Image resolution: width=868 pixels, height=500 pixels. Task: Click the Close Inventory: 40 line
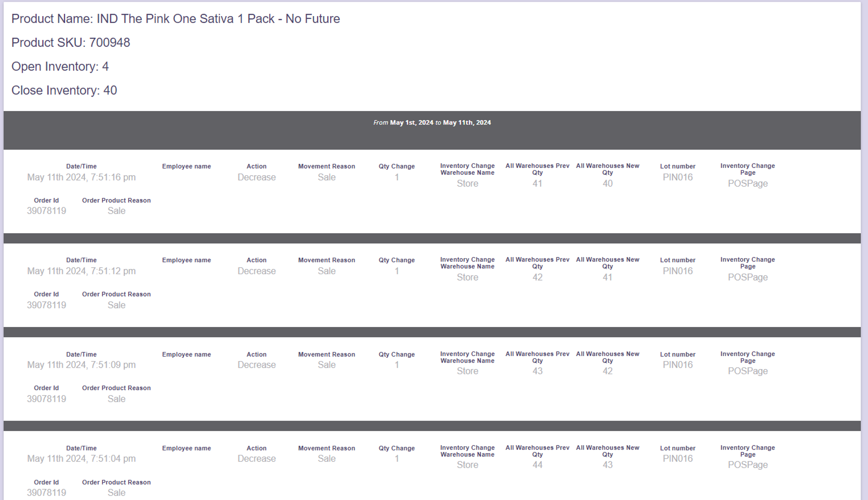[x=64, y=90]
